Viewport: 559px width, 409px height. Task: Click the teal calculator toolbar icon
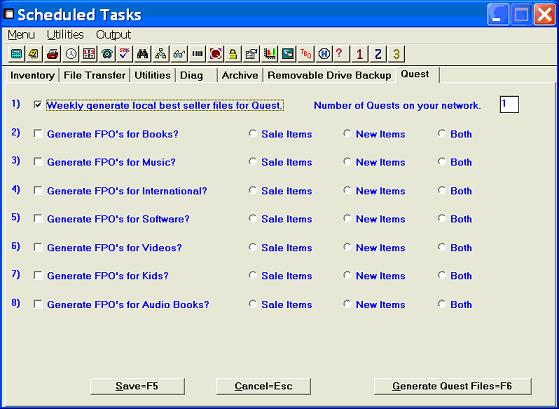[16, 54]
